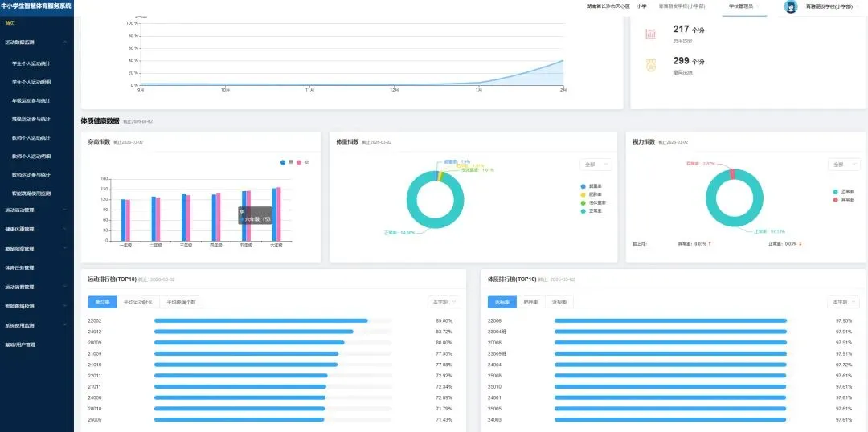Screen dimensions: 868x432
Task: Click the 2月 point on the line chart
Action: pyautogui.click(x=563, y=61)
